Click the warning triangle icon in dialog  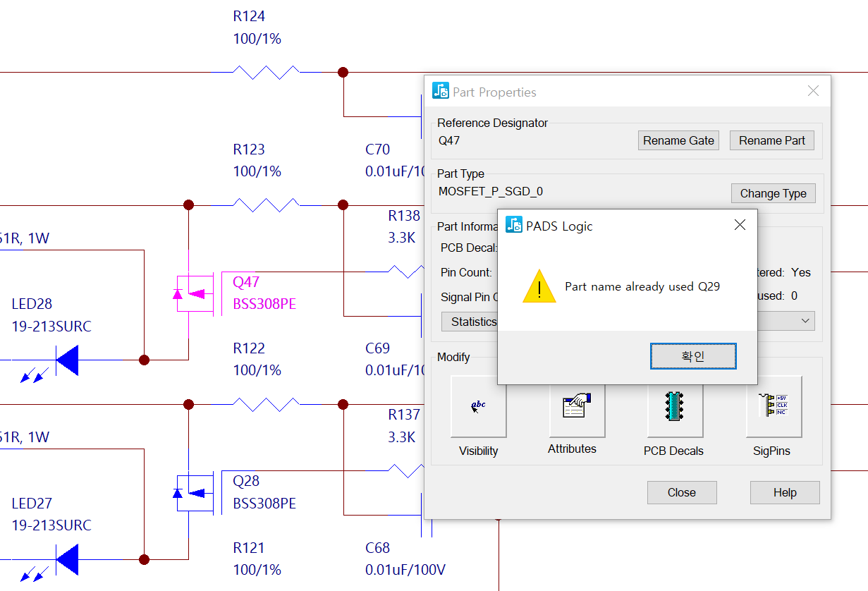(539, 287)
